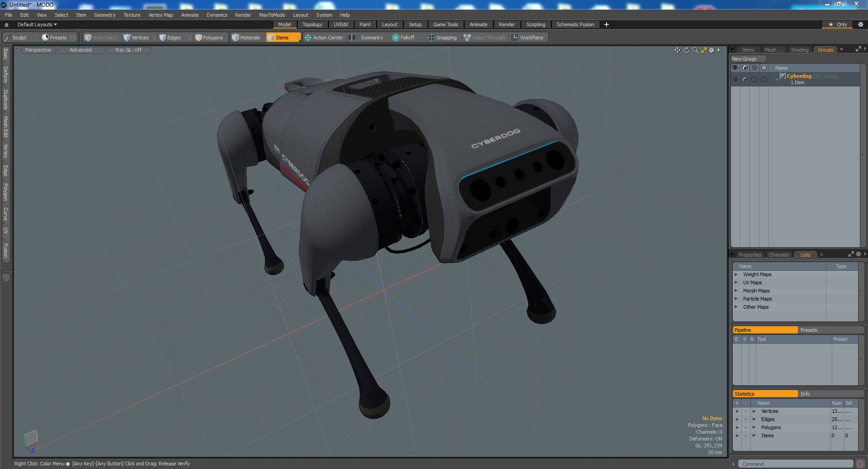Toggle the fourth column checkbox for Cyberdog
This screenshot has width=868, height=469.
[764, 79]
